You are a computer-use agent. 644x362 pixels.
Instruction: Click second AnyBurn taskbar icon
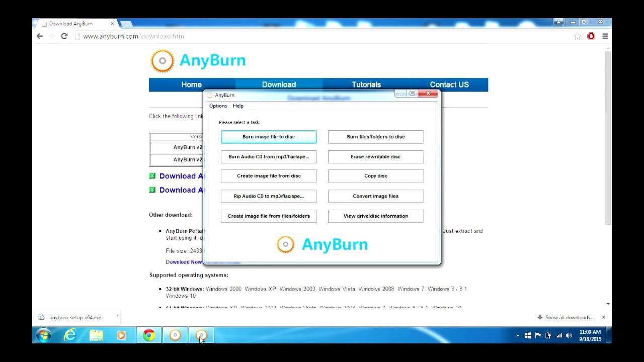tap(201, 335)
